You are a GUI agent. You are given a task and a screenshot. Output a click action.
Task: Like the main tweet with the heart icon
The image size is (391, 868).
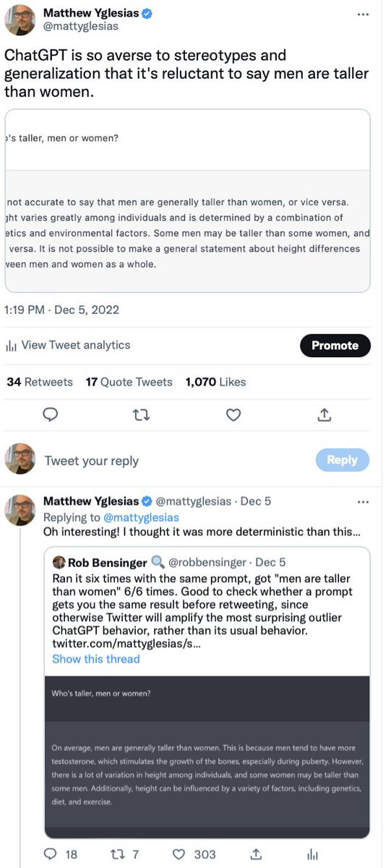pyautogui.click(x=233, y=414)
